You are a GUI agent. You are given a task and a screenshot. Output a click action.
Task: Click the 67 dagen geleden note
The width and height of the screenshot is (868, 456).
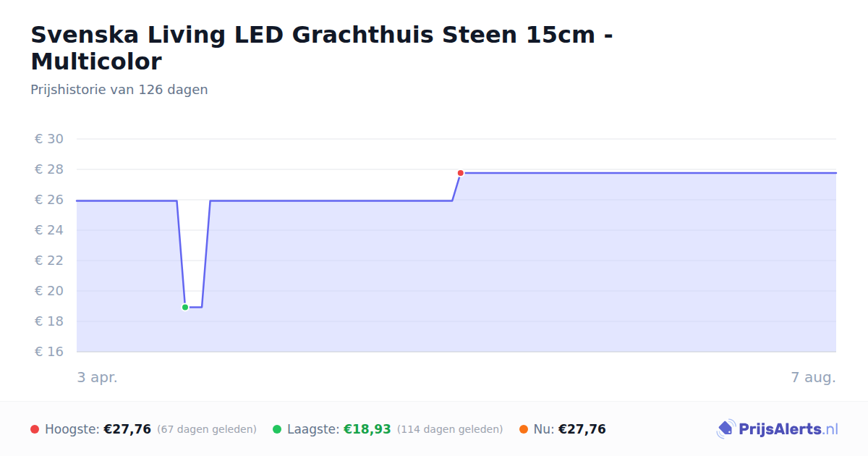207,429
